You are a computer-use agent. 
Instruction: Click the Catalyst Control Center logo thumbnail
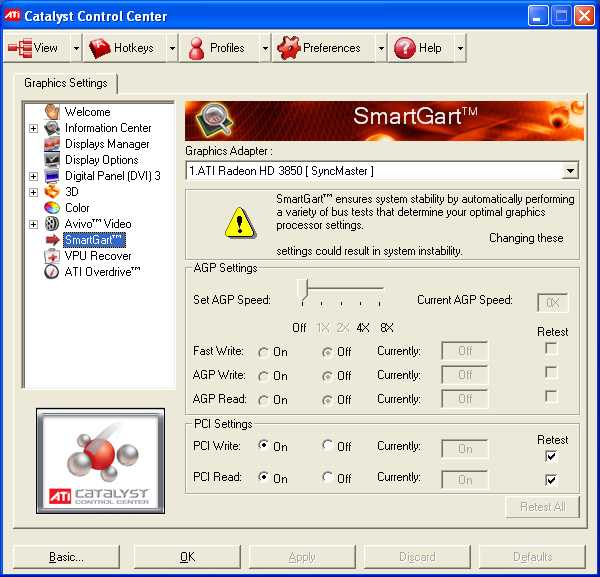[101, 461]
